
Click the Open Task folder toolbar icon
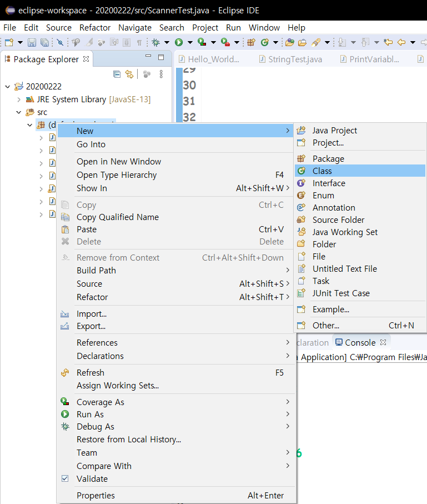click(x=302, y=42)
